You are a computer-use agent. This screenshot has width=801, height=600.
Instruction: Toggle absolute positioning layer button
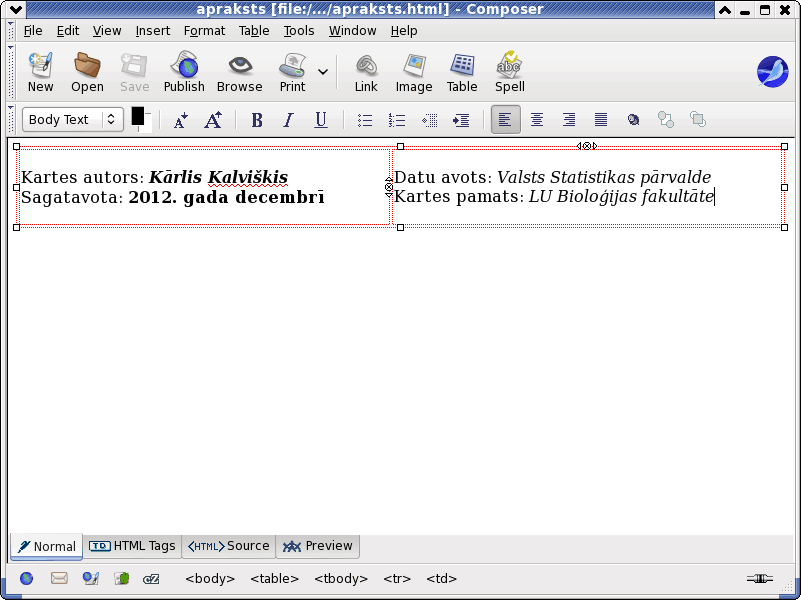(x=633, y=120)
